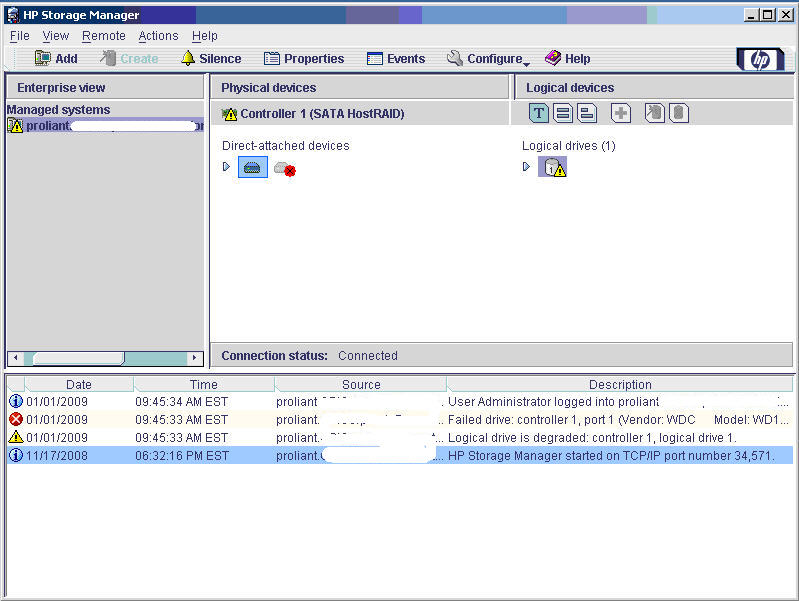The height and width of the screenshot is (601, 799).
Task: Sort events by the Time column header
Action: pyautogui.click(x=204, y=384)
